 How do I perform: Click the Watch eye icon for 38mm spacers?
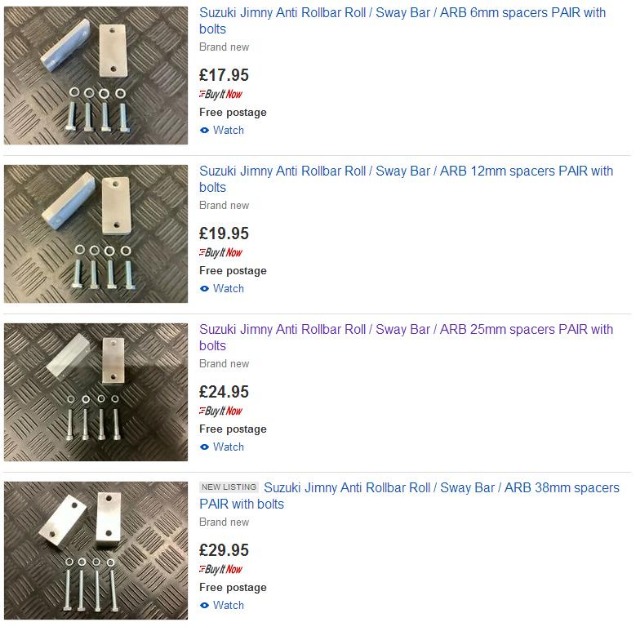click(205, 605)
